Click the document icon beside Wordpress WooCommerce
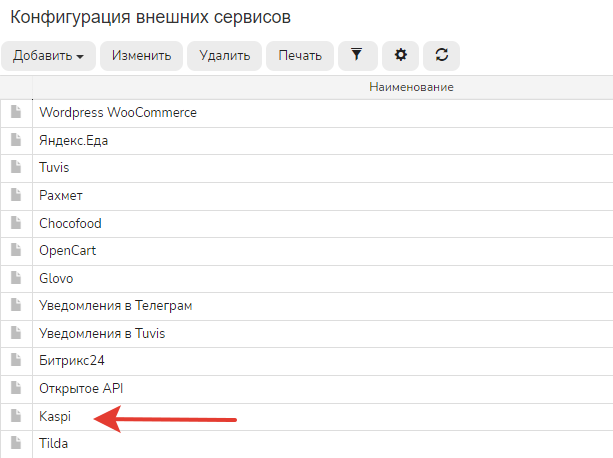 (x=16, y=112)
